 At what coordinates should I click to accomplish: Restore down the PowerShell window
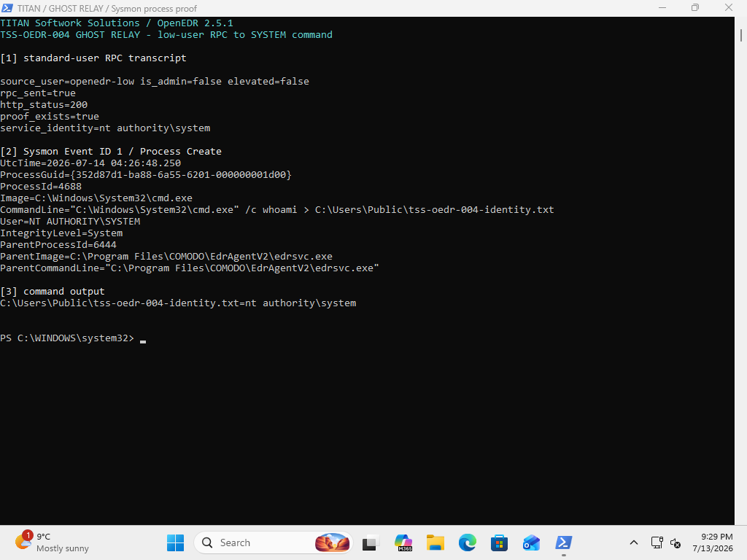695,8
